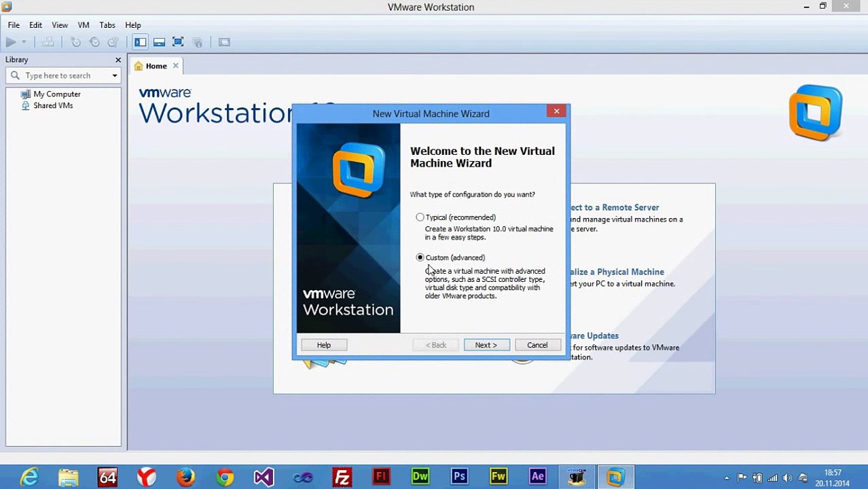Viewport: 868px width, 489px height.
Task: Click the Library search input field
Action: (58, 75)
